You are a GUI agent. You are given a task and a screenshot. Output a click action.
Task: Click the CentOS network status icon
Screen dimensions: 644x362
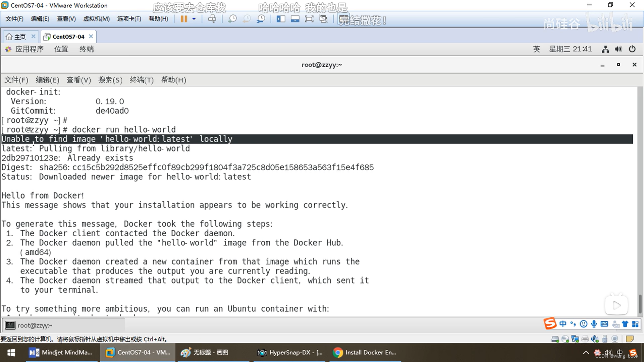pyautogui.click(x=605, y=49)
